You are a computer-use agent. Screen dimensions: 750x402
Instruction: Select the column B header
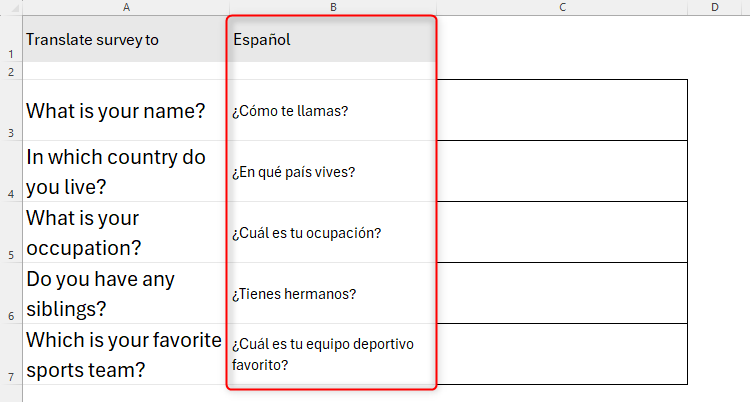(x=332, y=8)
